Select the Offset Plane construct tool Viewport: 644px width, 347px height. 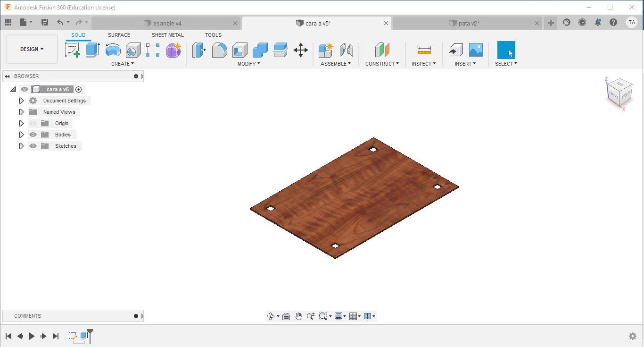click(382, 50)
